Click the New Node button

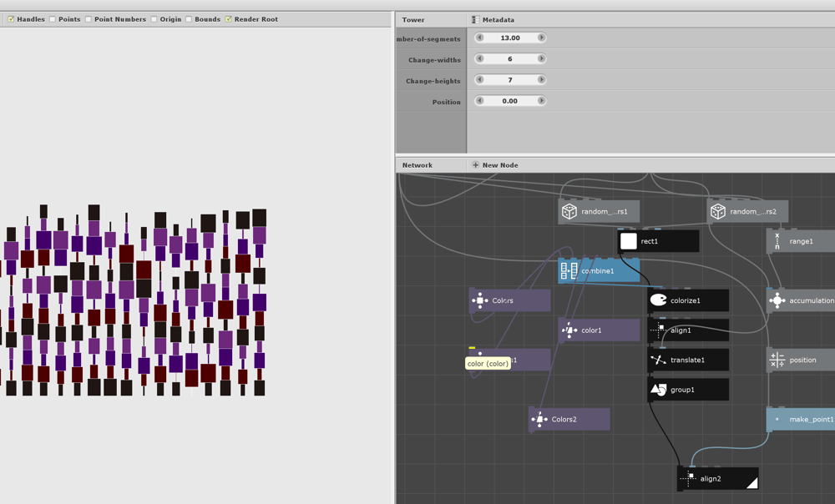[x=495, y=165]
